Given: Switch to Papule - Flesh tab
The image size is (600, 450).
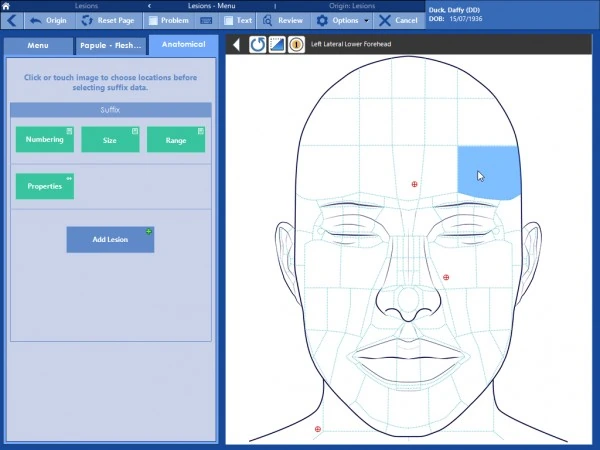Looking at the screenshot, I should (x=110, y=46).
